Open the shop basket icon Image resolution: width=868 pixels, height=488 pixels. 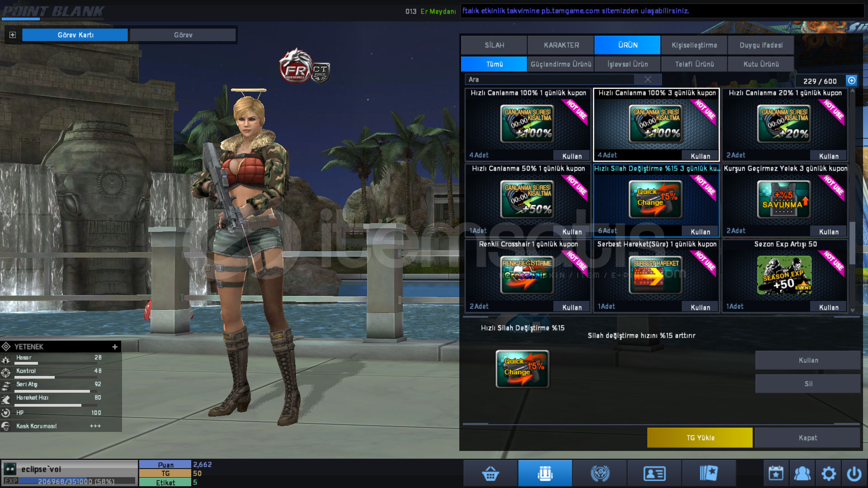(x=491, y=473)
